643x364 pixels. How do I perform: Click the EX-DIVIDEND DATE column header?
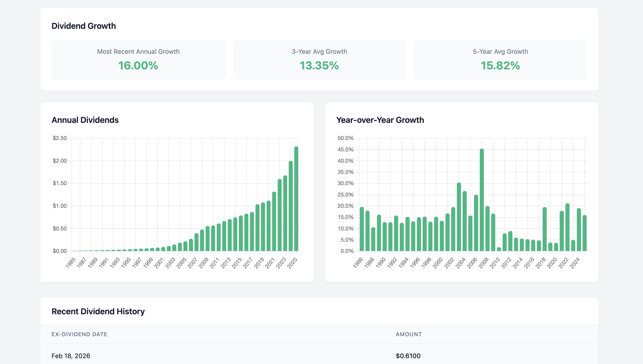79,334
